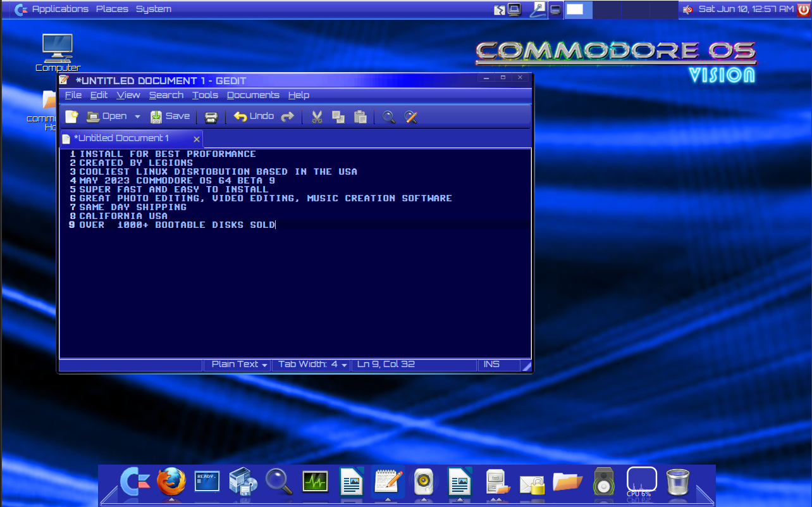Undo the last edit
812x507 pixels.
(254, 116)
